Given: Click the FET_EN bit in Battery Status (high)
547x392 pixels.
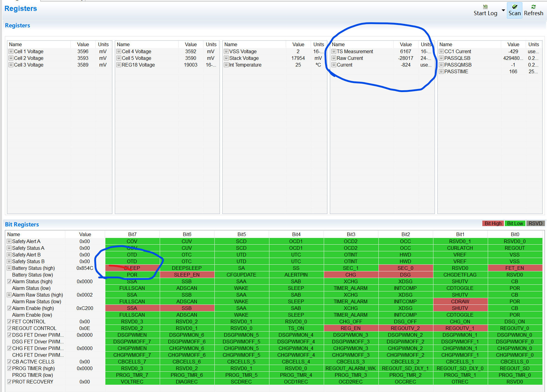Looking at the screenshot, I should coord(515,268).
